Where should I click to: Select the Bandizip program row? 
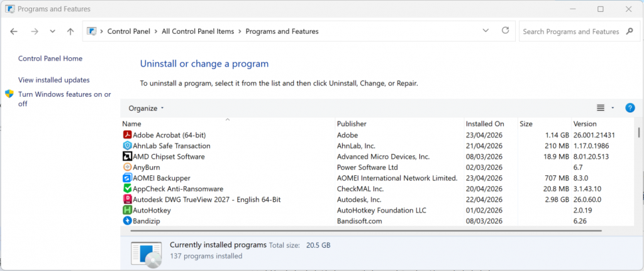click(378, 221)
